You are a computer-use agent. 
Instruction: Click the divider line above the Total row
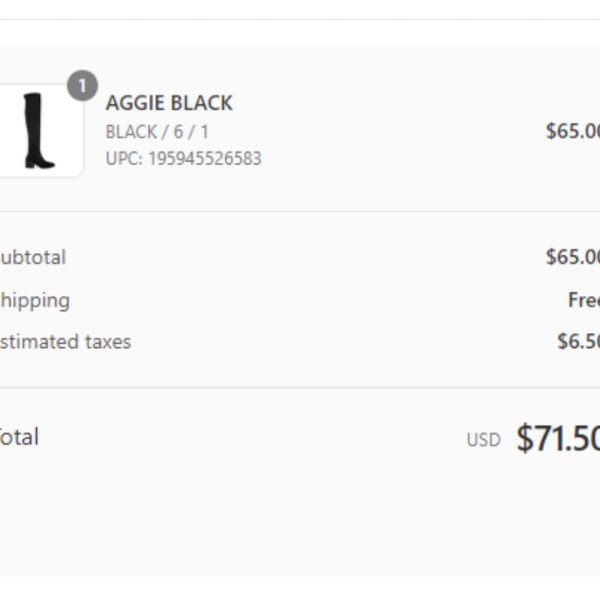click(300, 388)
